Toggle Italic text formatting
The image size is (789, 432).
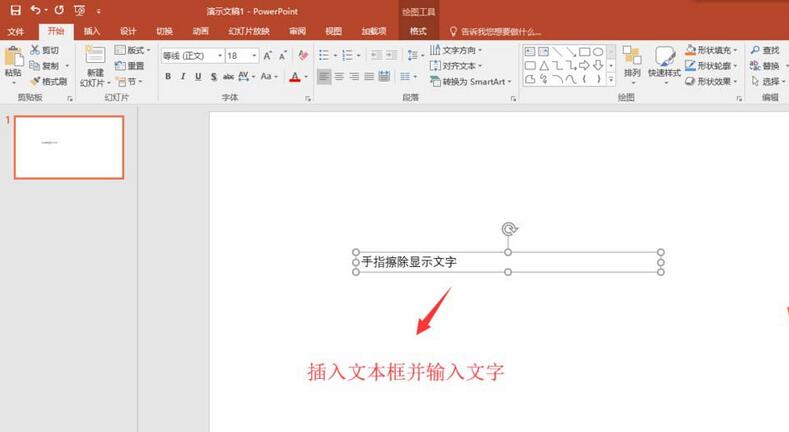point(183,77)
